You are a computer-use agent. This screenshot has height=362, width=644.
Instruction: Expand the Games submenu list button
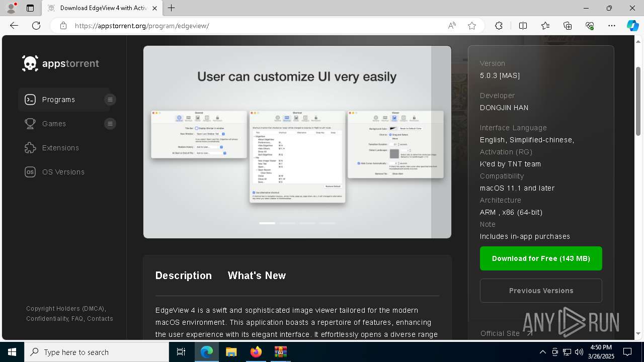tap(110, 124)
